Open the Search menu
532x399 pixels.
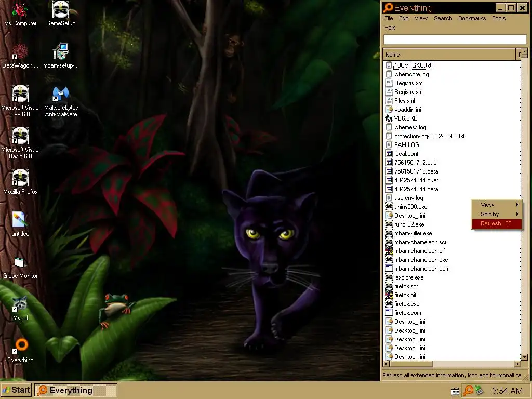(443, 18)
